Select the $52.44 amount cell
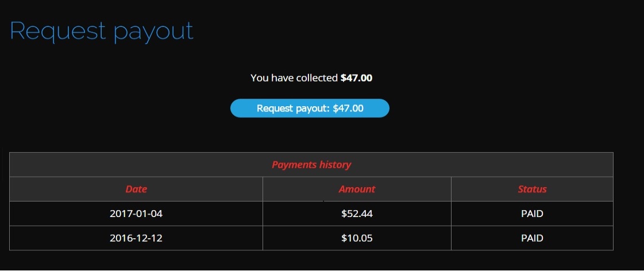Screen dimensions: 644x271 (x=357, y=214)
